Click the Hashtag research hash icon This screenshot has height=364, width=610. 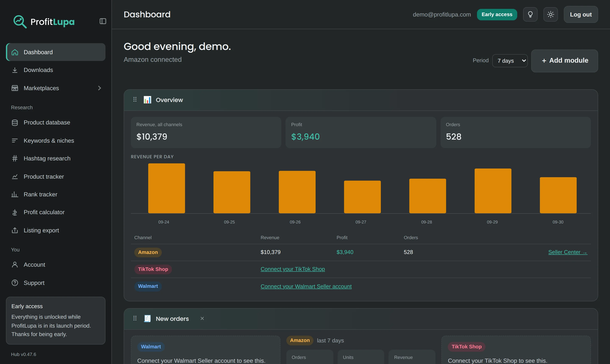pyautogui.click(x=15, y=159)
